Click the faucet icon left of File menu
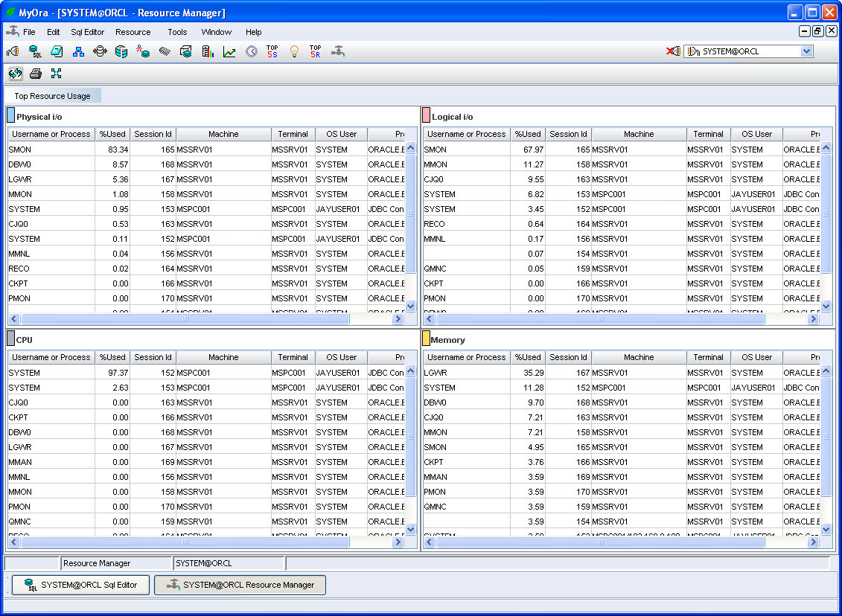This screenshot has height=616, width=842. pyautogui.click(x=13, y=32)
